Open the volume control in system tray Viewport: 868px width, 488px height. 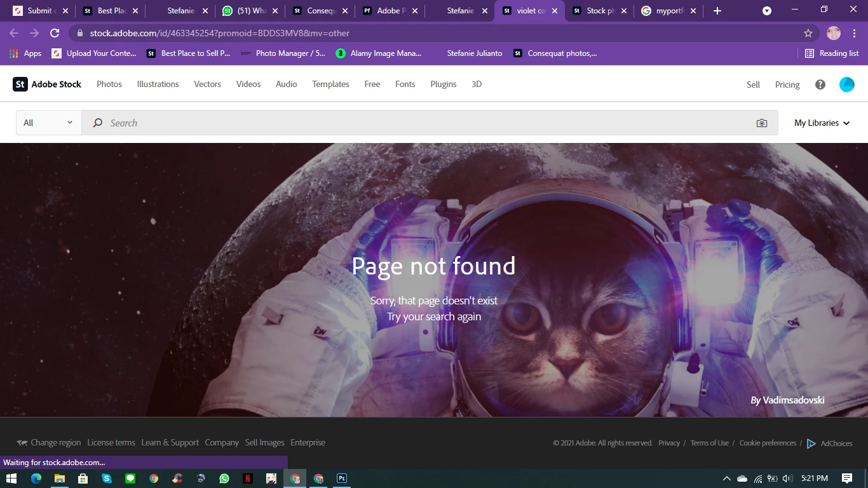[787, 478]
